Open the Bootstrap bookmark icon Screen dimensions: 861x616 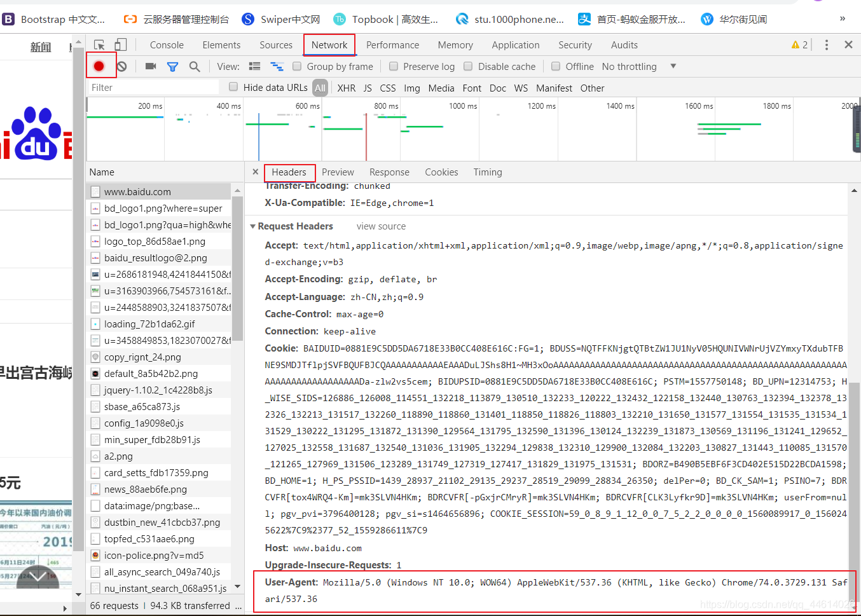(x=8, y=19)
